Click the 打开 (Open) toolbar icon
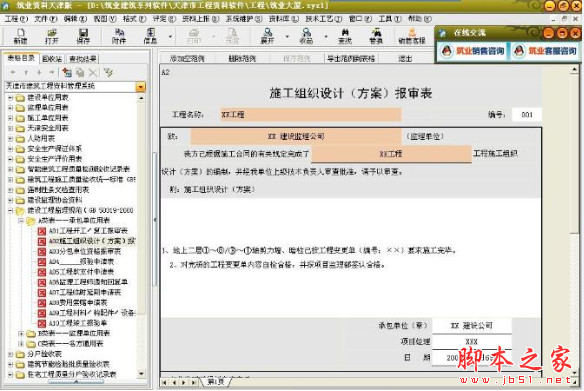Viewport: 584px width, 391px height. tap(51, 36)
